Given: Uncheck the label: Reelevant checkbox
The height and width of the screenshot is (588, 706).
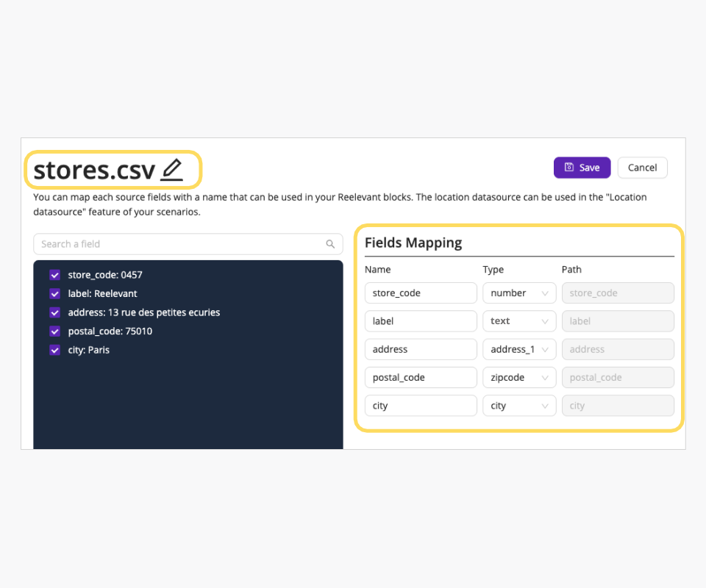Looking at the screenshot, I should click(x=55, y=294).
